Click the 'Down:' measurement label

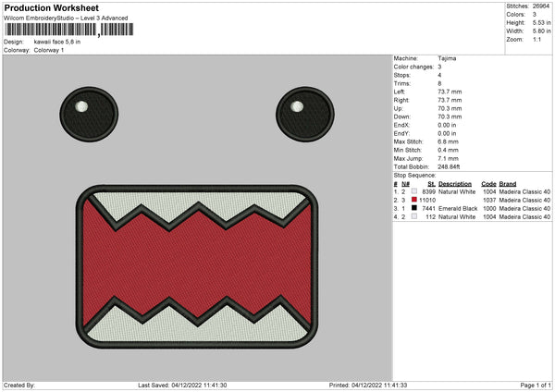click(x=401, y=116)
